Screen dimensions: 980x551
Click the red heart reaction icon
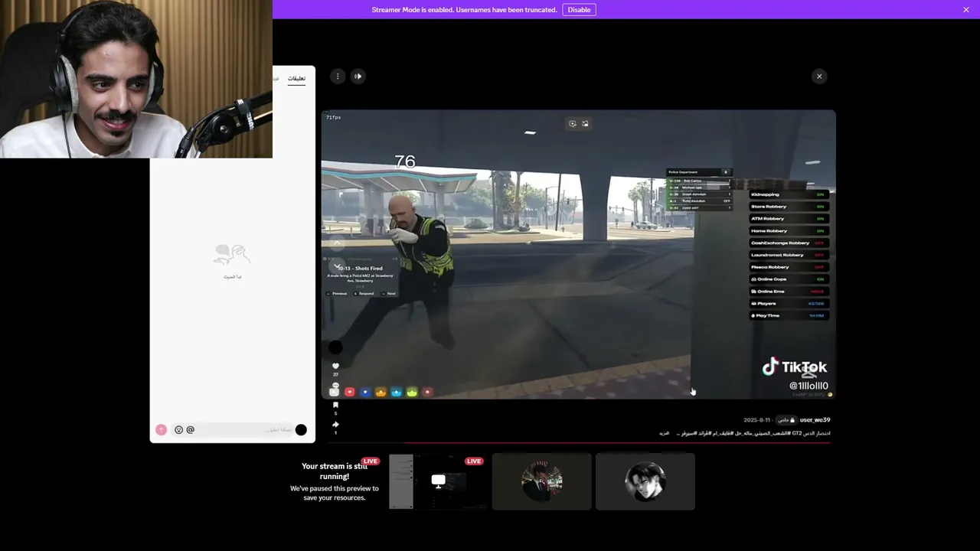pyautogui.click(x=349, y=392)
